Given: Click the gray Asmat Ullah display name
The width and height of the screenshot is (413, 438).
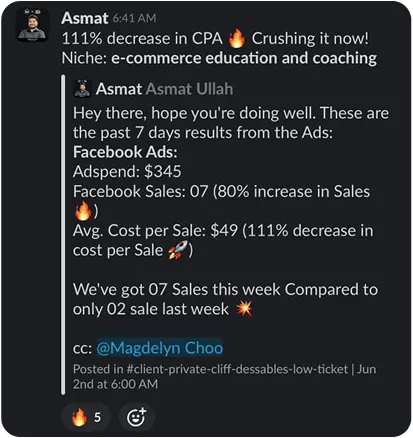Looking at the screenshot, I should pyautogui.click(x=189, y=89).
